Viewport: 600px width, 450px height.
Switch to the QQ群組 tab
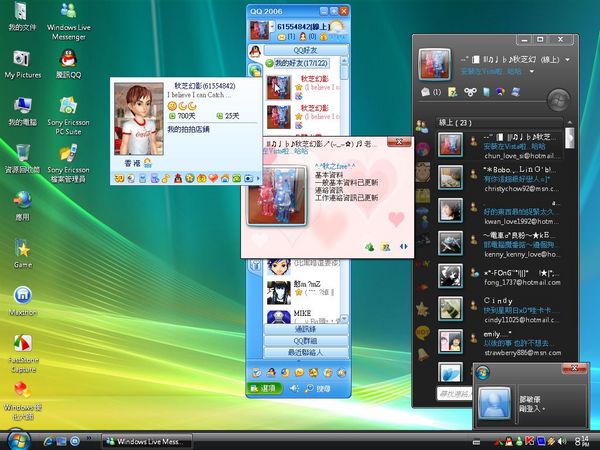(305, 341)
